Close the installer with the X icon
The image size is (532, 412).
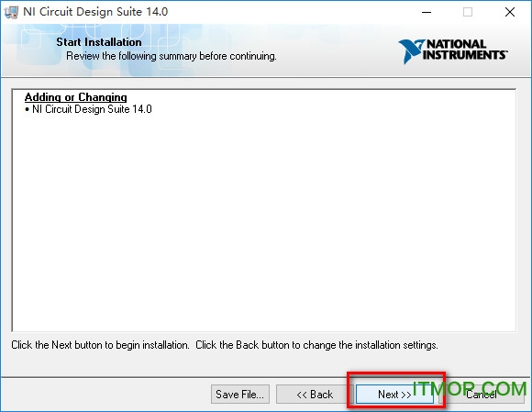pos(510,12)
